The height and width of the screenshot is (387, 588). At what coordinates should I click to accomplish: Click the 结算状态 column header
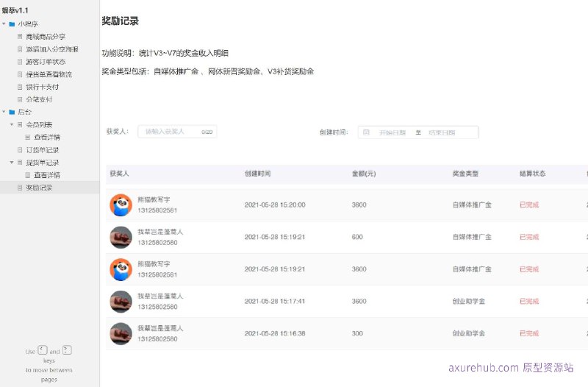click(x=532, y=174)
